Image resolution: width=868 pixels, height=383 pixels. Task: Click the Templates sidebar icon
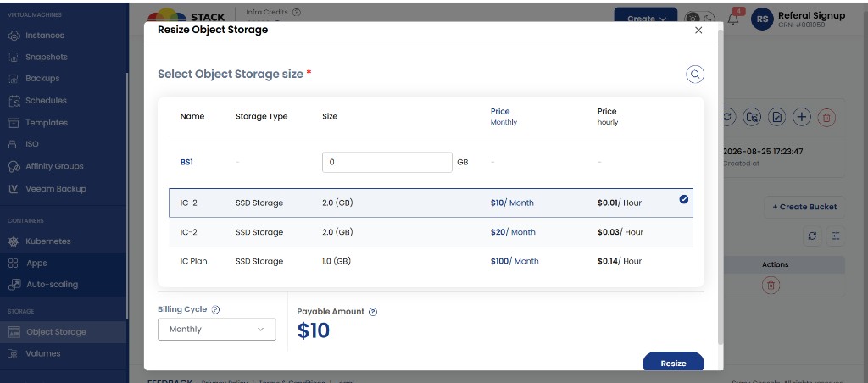click(14, 123)
